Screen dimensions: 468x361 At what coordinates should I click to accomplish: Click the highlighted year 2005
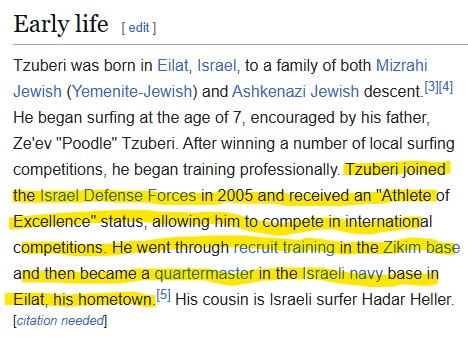(235, 195)
